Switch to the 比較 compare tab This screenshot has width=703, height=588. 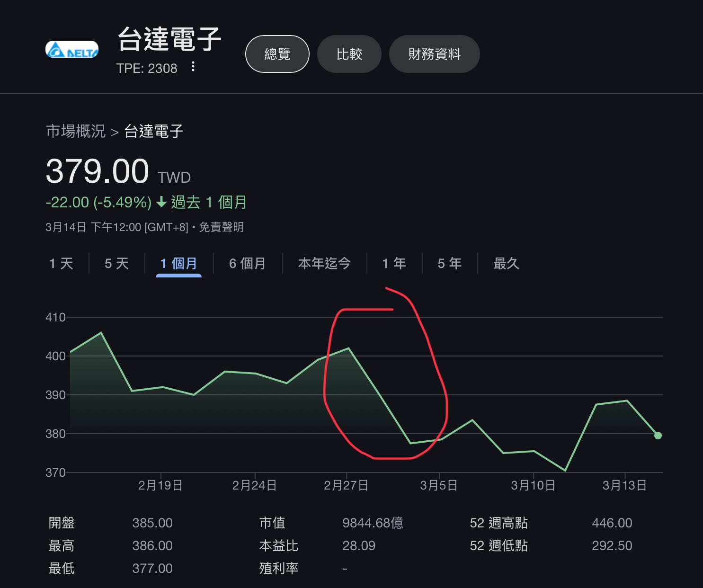coord(349,54)
